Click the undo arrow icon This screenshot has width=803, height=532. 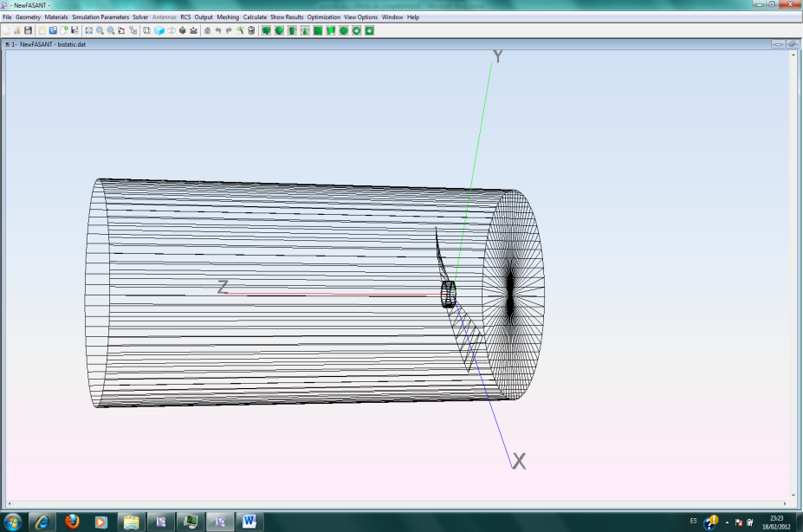[218, 30]
